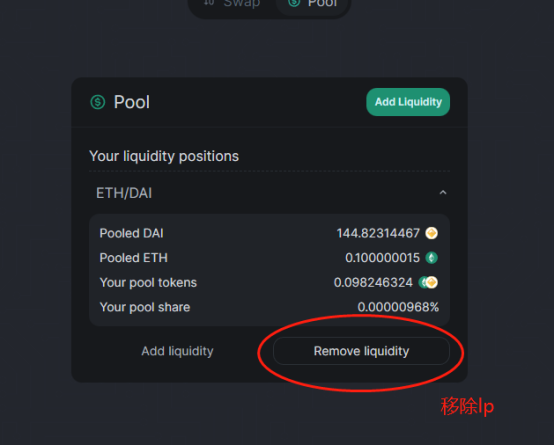Click the paired ETH/DAI pool token icon

428,282
